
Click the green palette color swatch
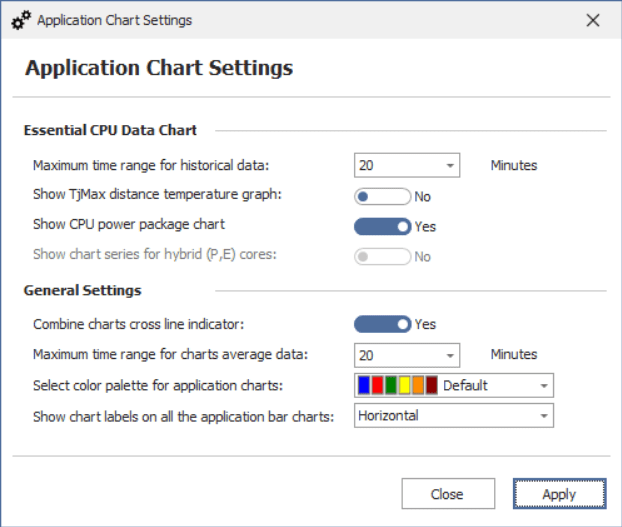pyautogui.click(x=391, y=385)
